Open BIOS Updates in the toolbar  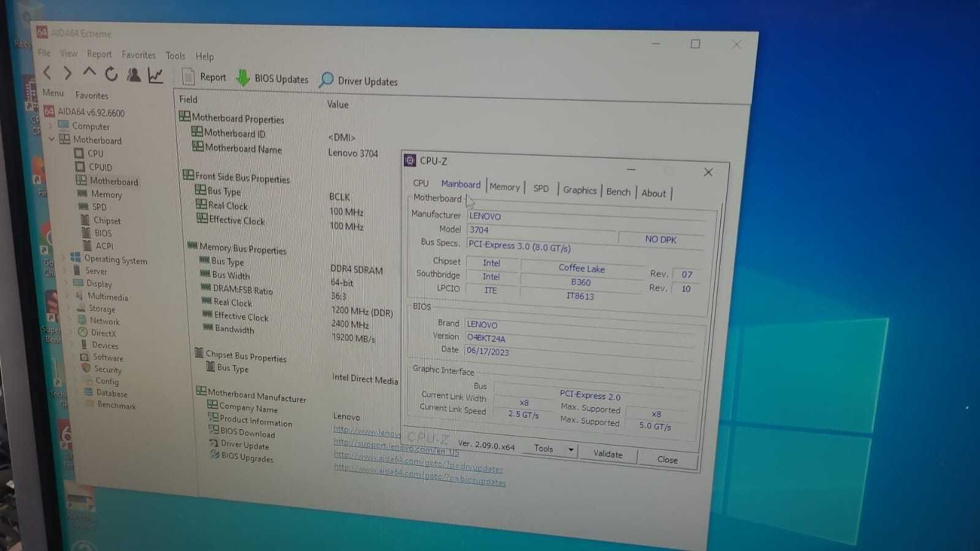point(273,78)
